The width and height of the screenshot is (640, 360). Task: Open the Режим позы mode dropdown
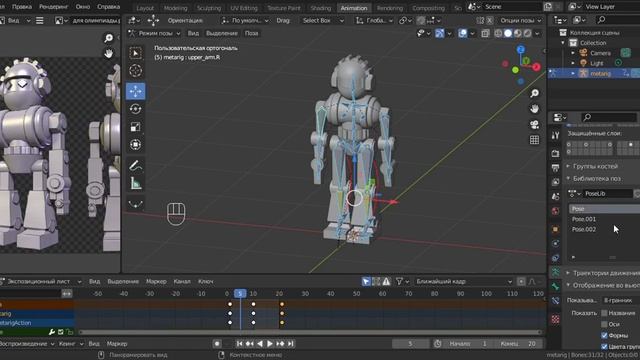coord(154,33)
